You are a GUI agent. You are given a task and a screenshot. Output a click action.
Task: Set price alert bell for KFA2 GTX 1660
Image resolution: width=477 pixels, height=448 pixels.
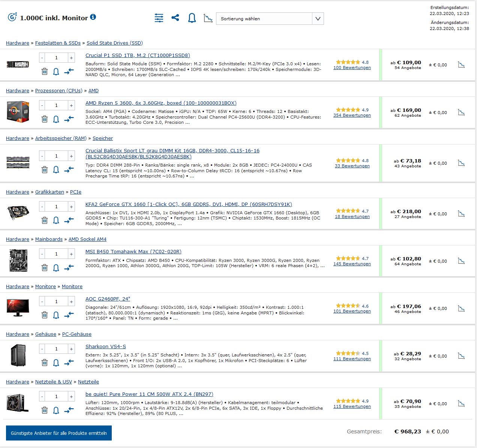click(56, 220)
